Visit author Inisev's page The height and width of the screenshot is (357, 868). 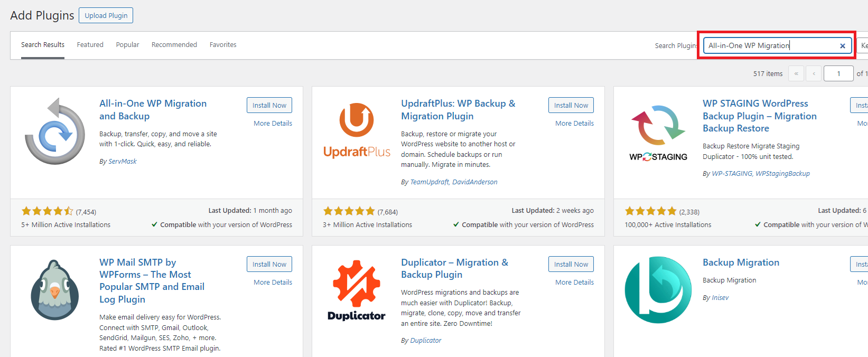point(720,298)
